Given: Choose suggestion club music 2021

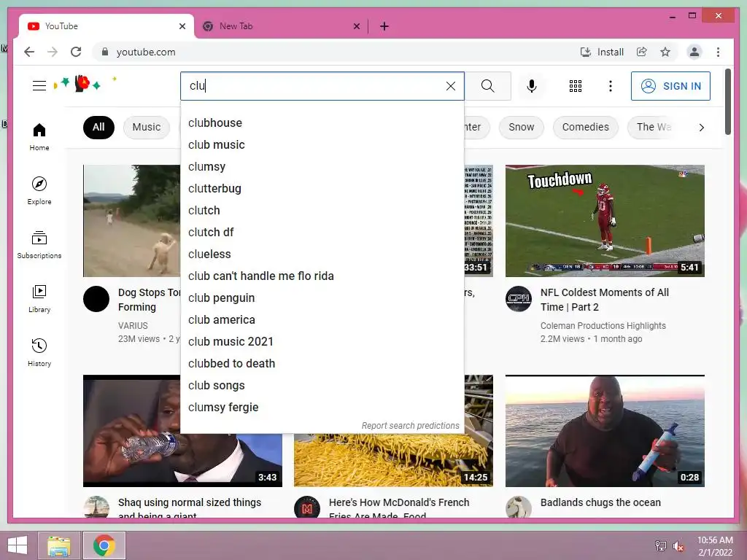Looking at the screenshot, I should click(322, 342).
